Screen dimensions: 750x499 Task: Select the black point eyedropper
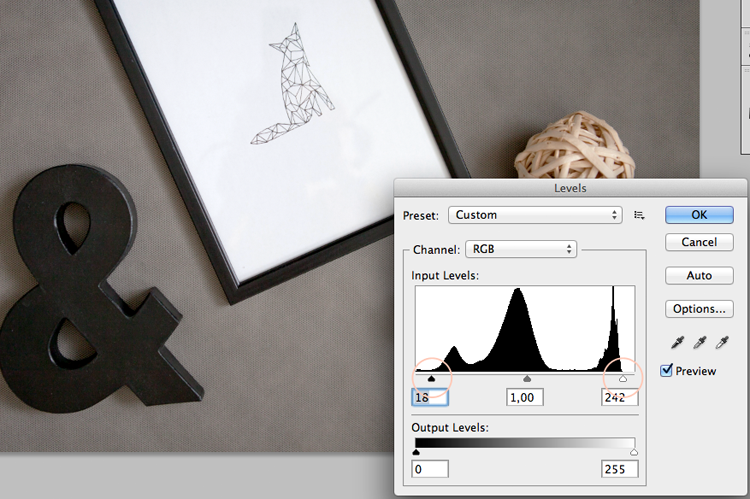677,342
